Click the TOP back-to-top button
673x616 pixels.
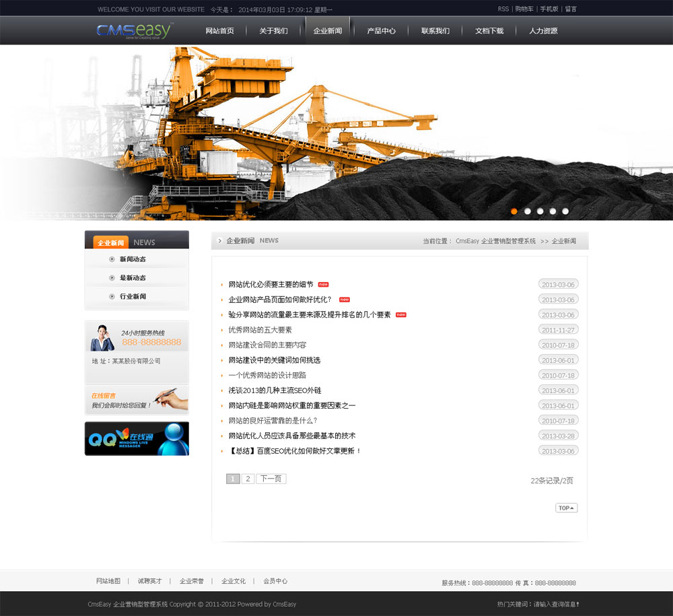(566, 508)
